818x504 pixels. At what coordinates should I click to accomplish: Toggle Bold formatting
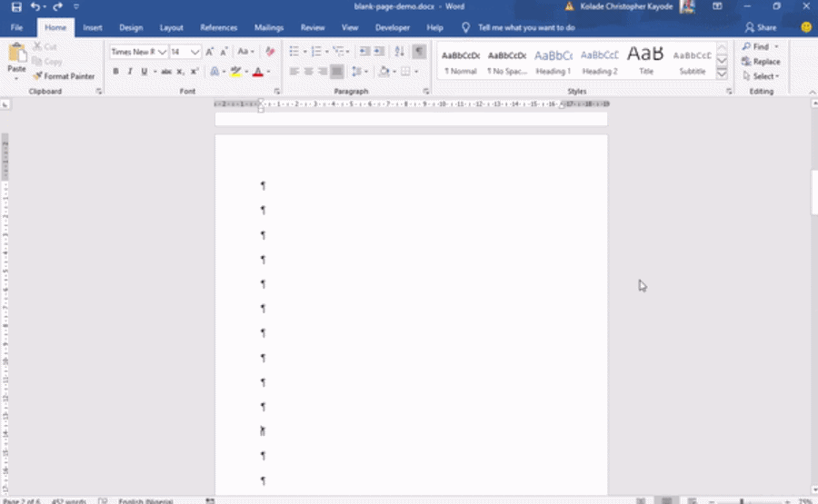tap(115, 71)
